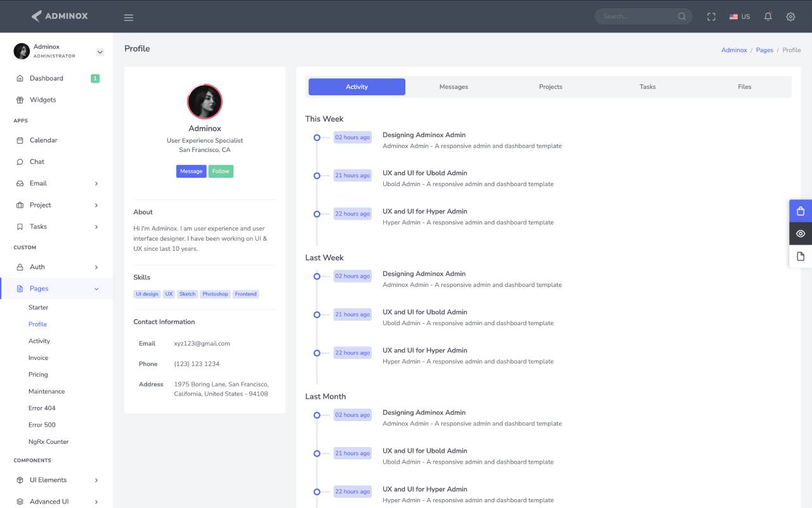Click the phone number (123) 123 1234
This screenshot has height=508, width=812.
point(197,364)
